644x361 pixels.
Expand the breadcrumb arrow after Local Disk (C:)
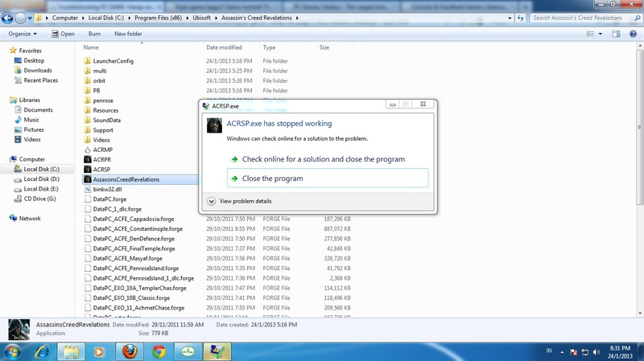[x=130, y=18]
